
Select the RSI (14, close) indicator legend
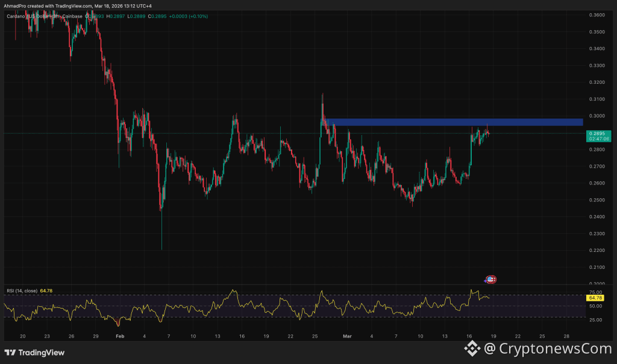(x=22, y=291)
